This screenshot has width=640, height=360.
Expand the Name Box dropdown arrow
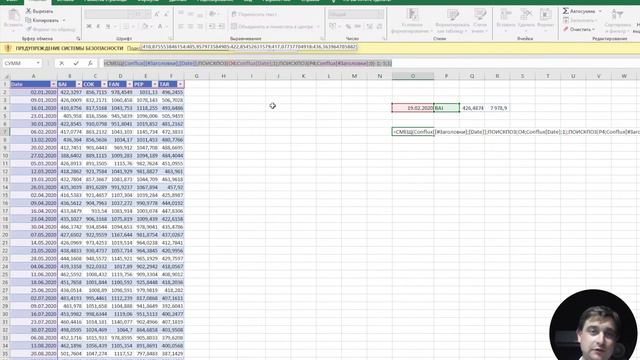tap(38, 63)
